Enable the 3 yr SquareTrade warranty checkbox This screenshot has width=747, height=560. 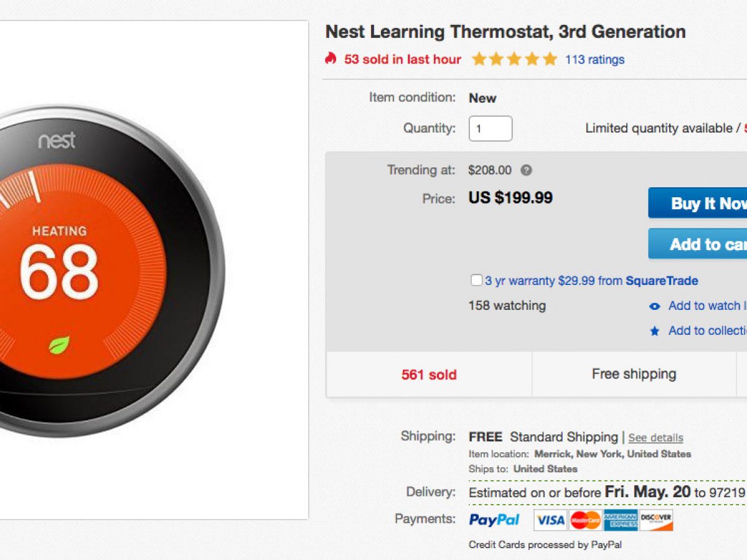tap(476, 281)
